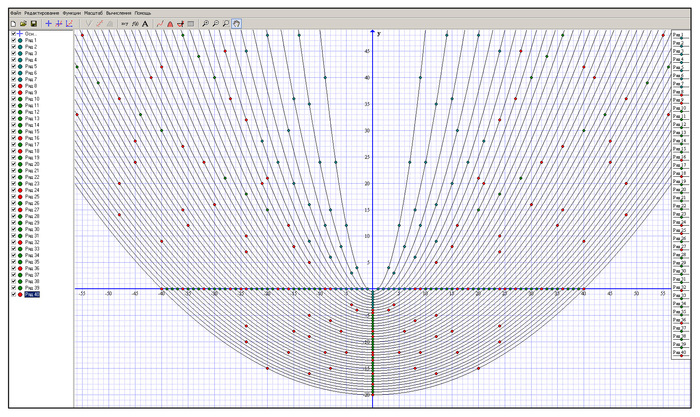Viewport: 700px width, 417px height.
Task: Open a file using the folder icon
Action: click(x=22, y=22)
